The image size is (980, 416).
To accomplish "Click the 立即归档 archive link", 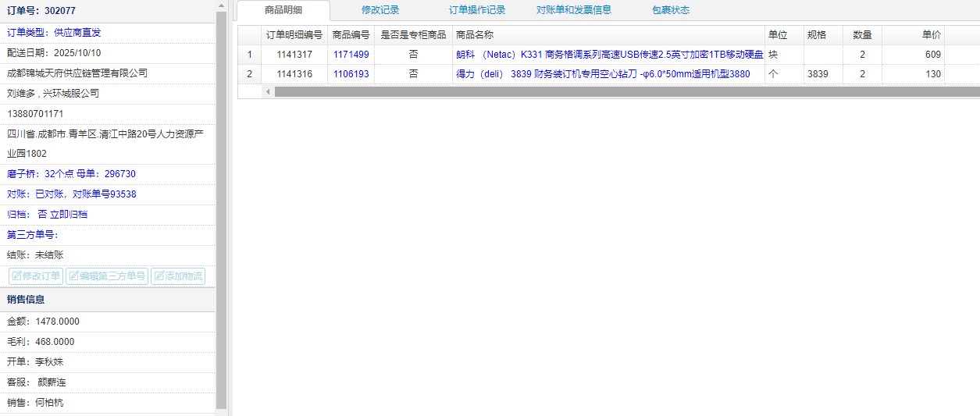I will click(68, 214).
